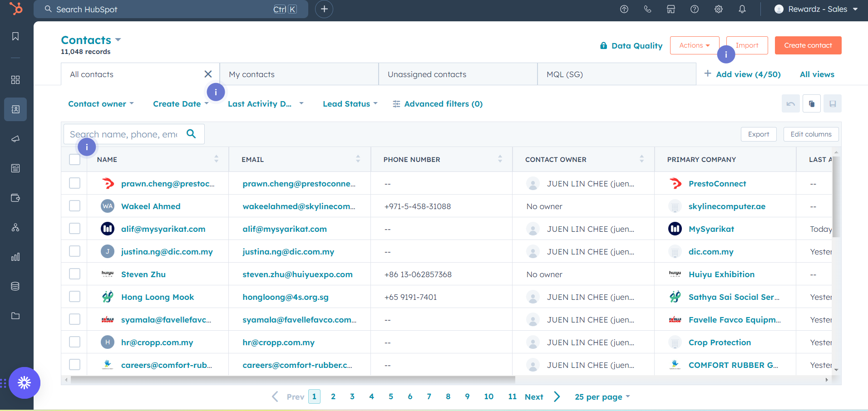This screenshot has width=868, height=411.
Task: Select the syamala@favellefavc... row checkbox
Action: pos(75,319)
